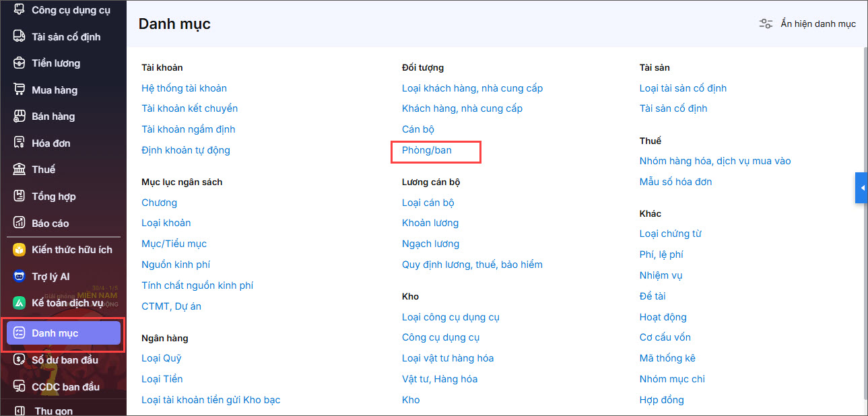
Task: Open Hệ thống tài khoản link
Action: click(x=184, y=88)
